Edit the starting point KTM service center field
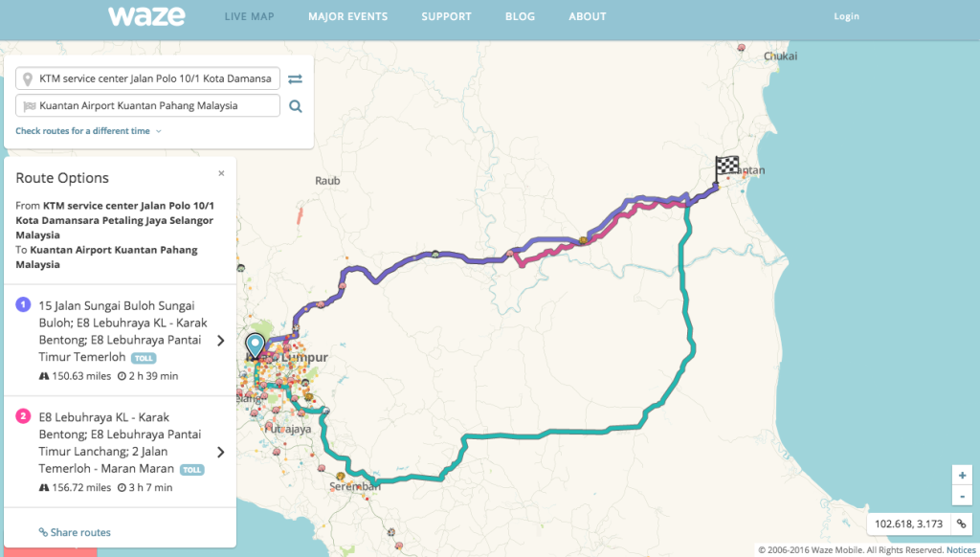The height and width of the screenshot is (557, 980). [x=147, y=78]
